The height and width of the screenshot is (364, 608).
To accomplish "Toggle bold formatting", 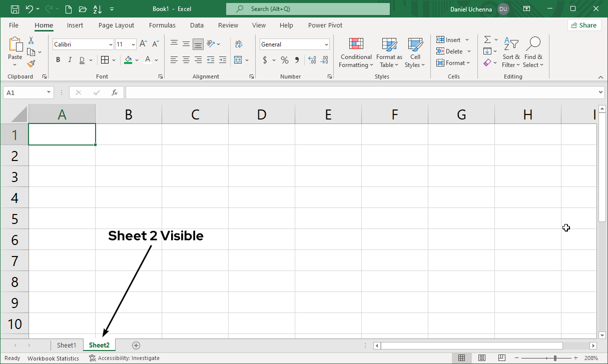I will 58,59.
